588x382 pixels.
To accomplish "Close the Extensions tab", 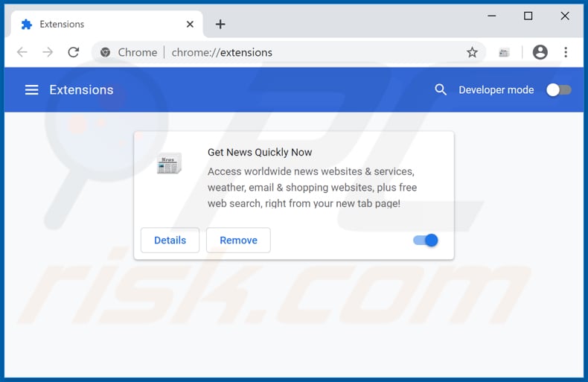I will coord(190,25).
